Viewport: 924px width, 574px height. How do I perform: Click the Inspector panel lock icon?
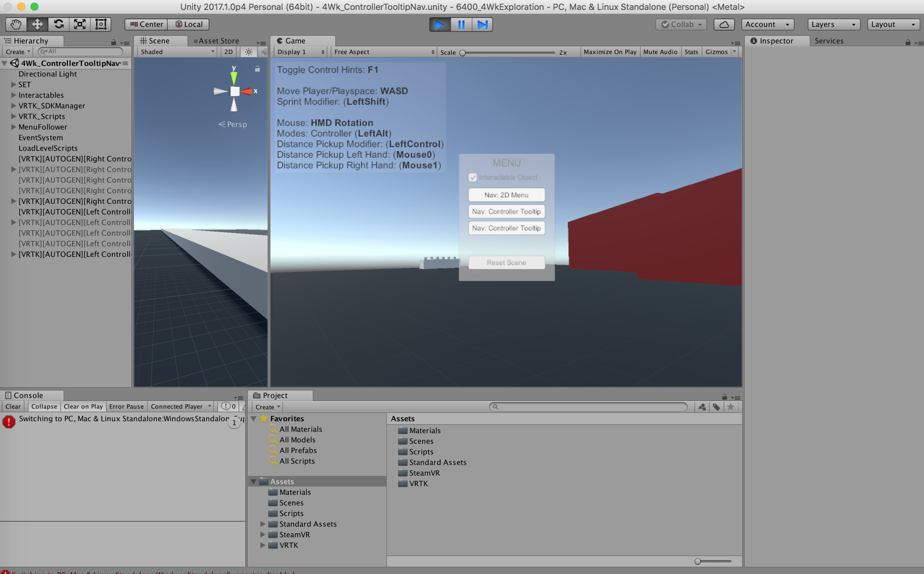pos(908,42)
